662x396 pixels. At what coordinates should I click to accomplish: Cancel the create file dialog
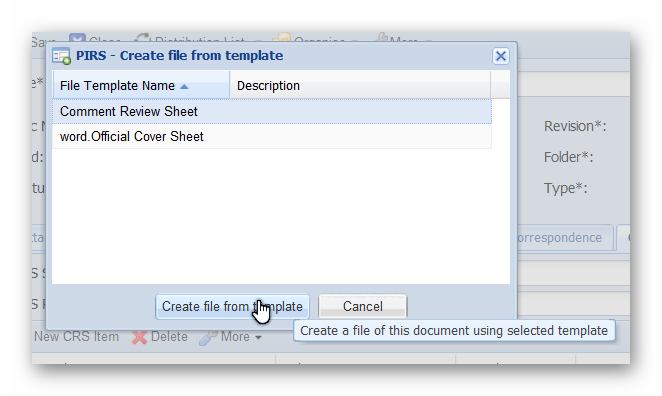362,306
